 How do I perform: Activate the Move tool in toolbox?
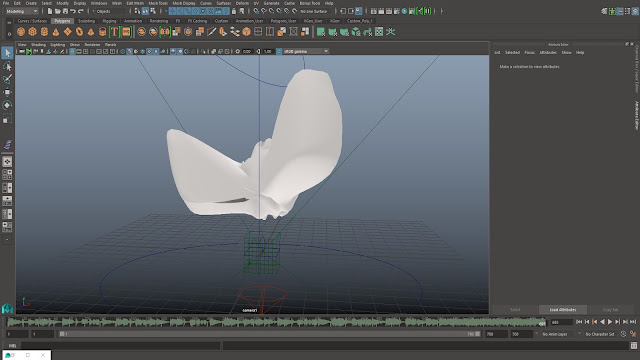tap(7, 92)
